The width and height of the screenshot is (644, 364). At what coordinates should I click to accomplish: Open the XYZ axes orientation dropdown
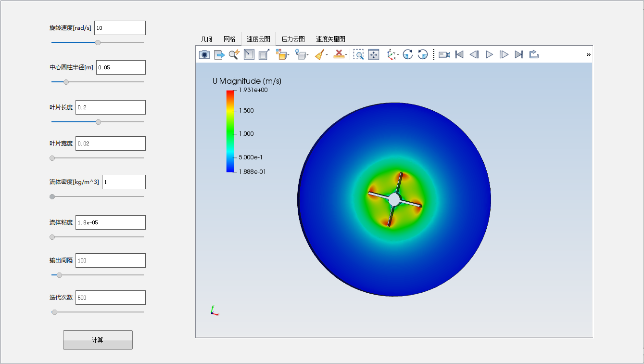pyautogui.click(x=393, y=54)
